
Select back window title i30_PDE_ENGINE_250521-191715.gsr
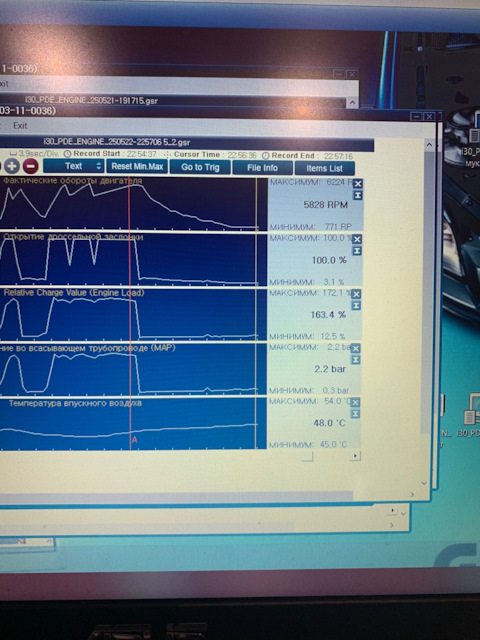click(91, 100)
